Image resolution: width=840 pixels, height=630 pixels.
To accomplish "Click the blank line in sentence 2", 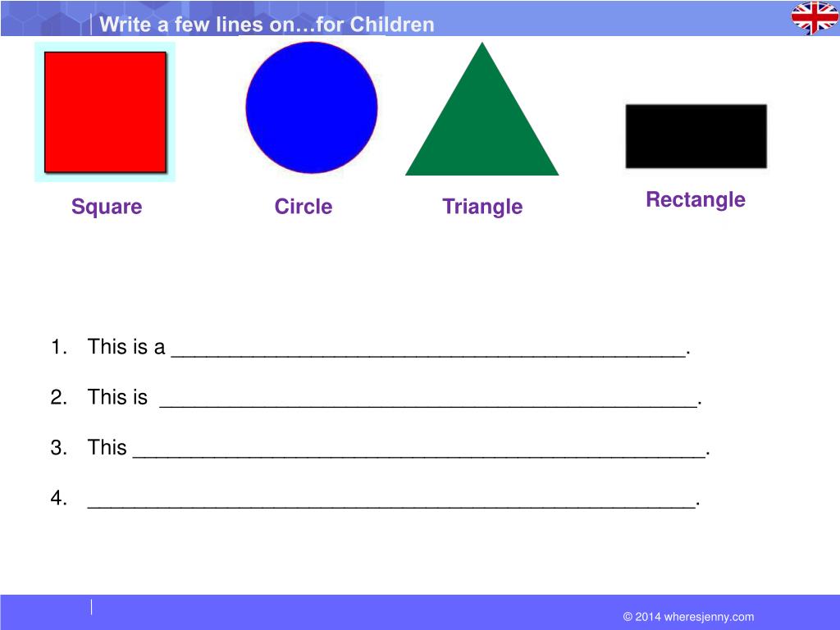I will tap(428, 404).
